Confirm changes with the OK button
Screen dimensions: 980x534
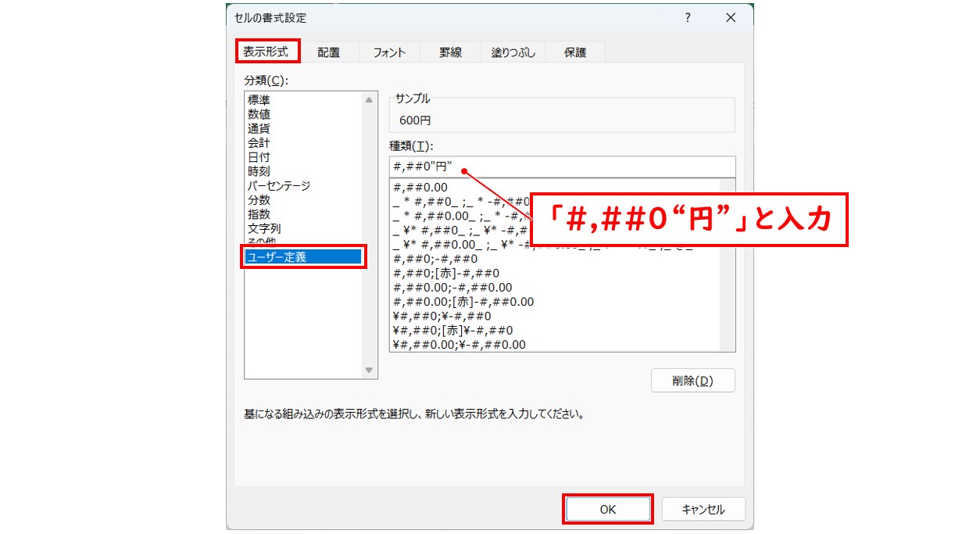point(608,508)
